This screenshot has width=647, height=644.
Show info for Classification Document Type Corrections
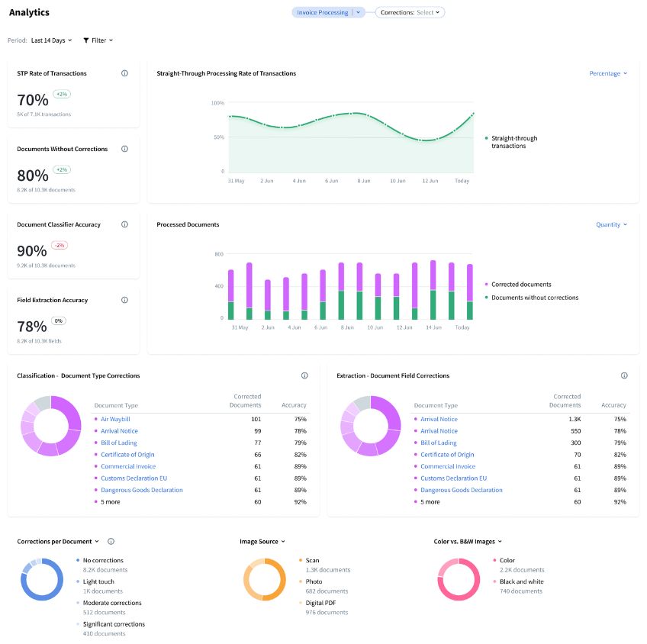pos(304,375)
